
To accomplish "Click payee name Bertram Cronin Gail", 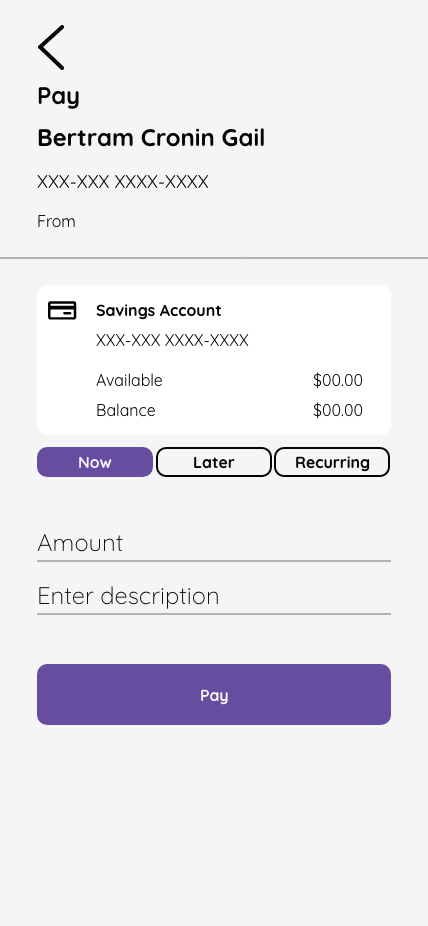I will [x=151, y=138].
